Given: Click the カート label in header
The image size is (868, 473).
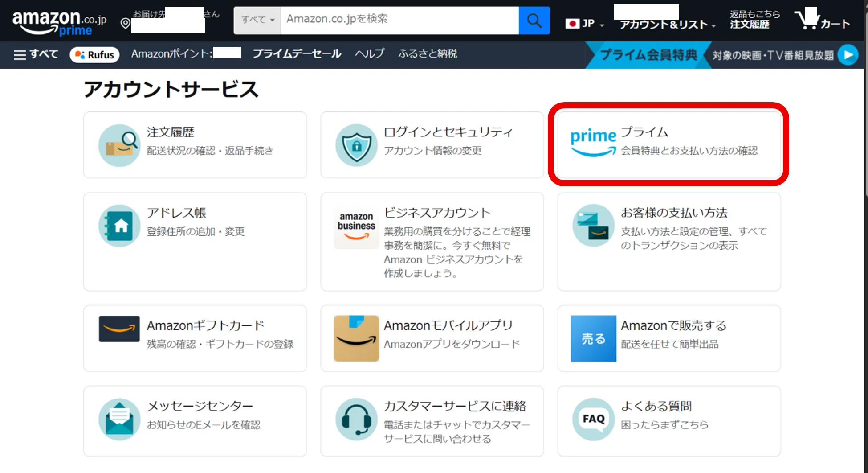Looking at the screenshot, I should click(835, 24).
